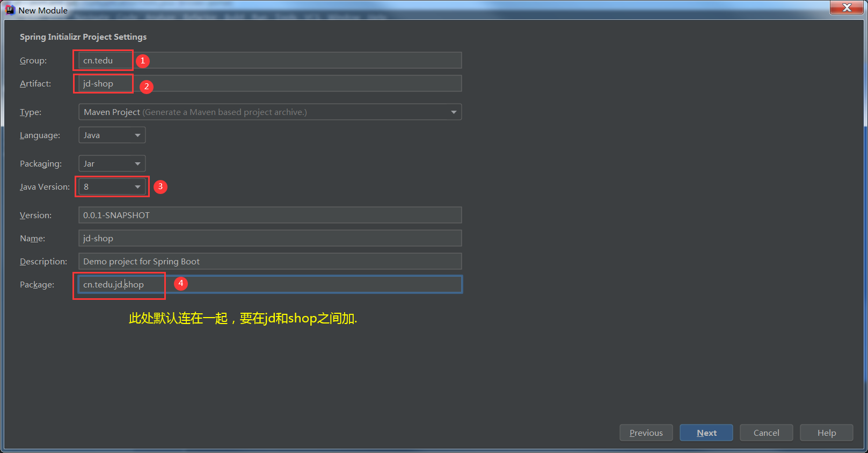Viewport: 868px width, 453px height.
Task: Open the Type dropdown showing Maven Project
Action: [270, 112]
